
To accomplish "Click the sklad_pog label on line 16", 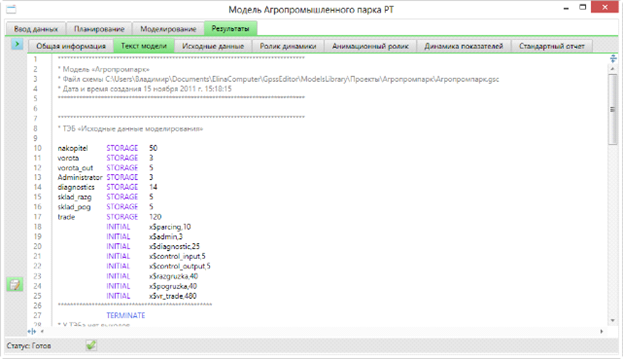I will pos(74,207).
